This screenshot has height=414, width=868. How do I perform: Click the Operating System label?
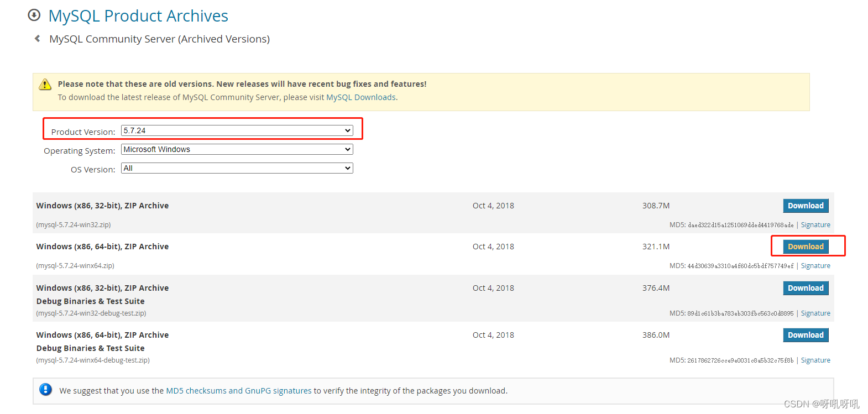click(x=80, y=151)
